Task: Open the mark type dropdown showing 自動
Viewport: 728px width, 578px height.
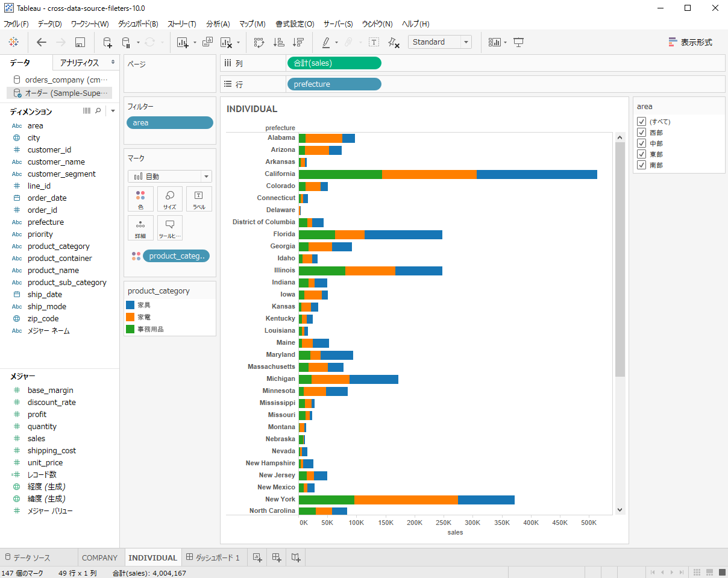Action: point(206,177)
